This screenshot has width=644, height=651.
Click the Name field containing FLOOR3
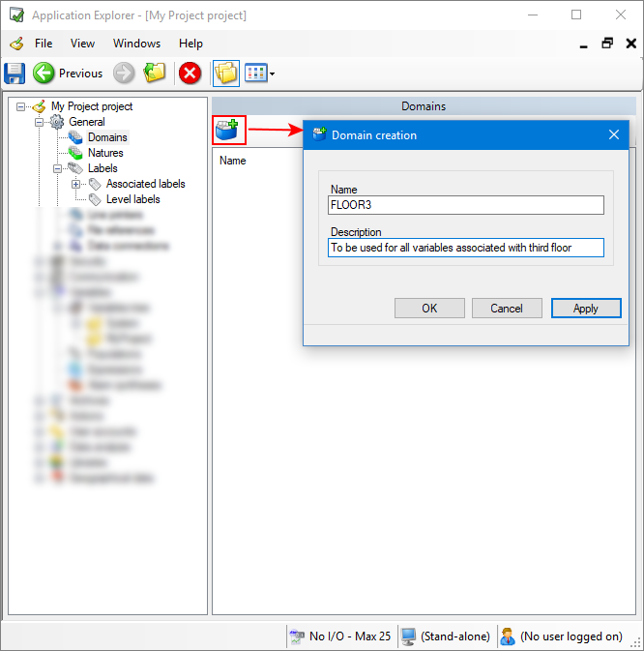(x=465, y=205)
